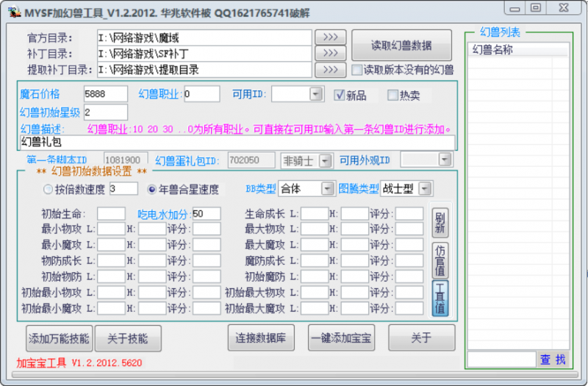Expand the 可用外观ID dropdown
Viewport: 588px width, 386px height.
(445, 160)
